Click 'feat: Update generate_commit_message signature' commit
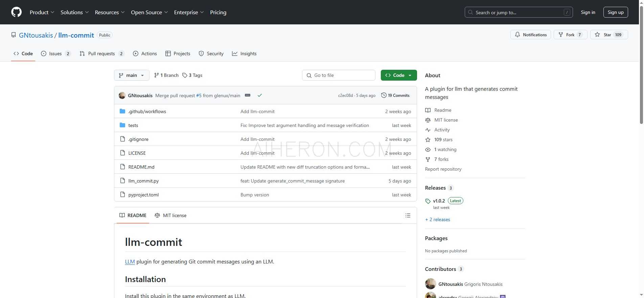The height and width of the screenshot is (298, 644). [x=293, y=181]
